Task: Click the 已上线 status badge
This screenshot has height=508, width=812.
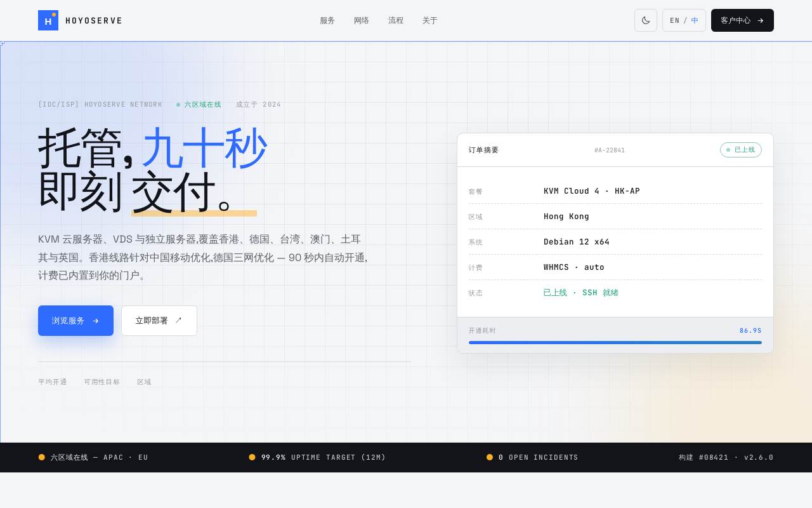Action: click(x=741, y=150)
